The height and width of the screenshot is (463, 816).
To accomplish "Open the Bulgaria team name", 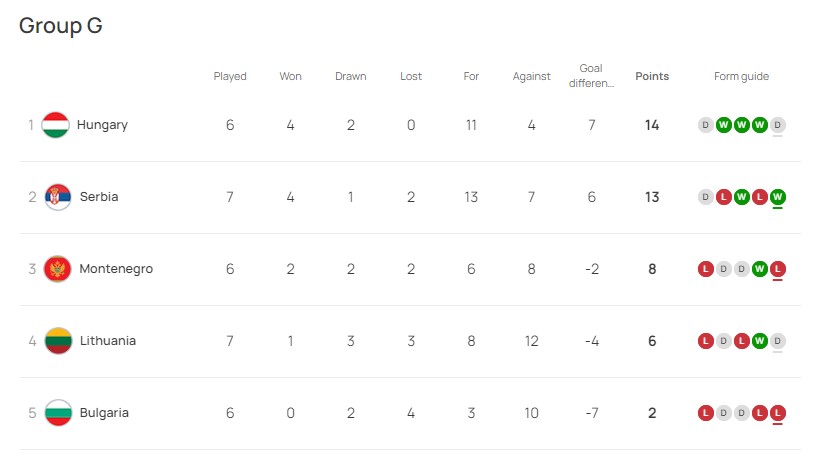I will tap(104, 413).
